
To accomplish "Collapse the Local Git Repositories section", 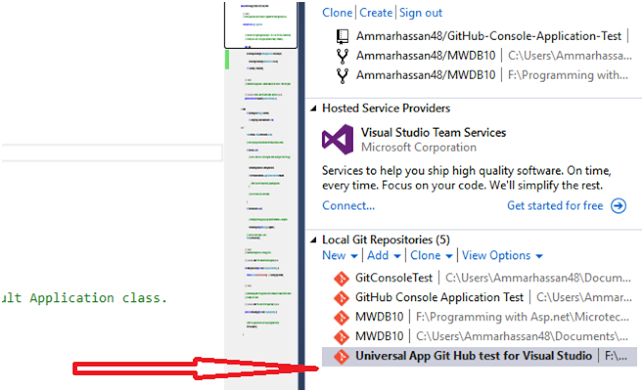I will coord(314,240).
